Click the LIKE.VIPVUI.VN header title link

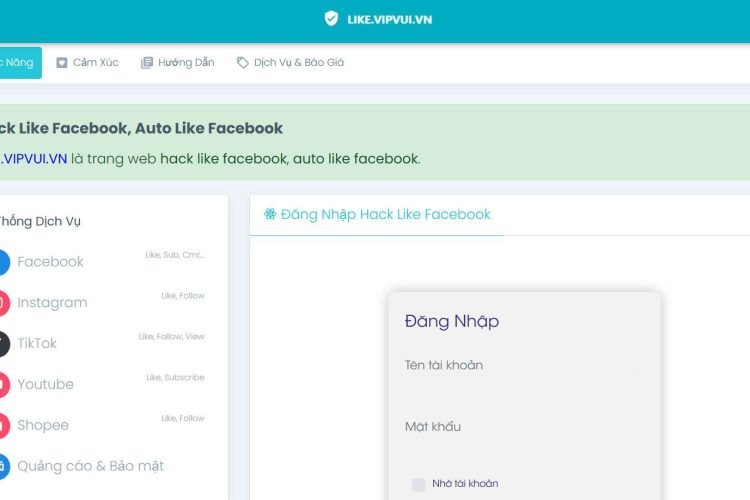click(x=389, y=19)
